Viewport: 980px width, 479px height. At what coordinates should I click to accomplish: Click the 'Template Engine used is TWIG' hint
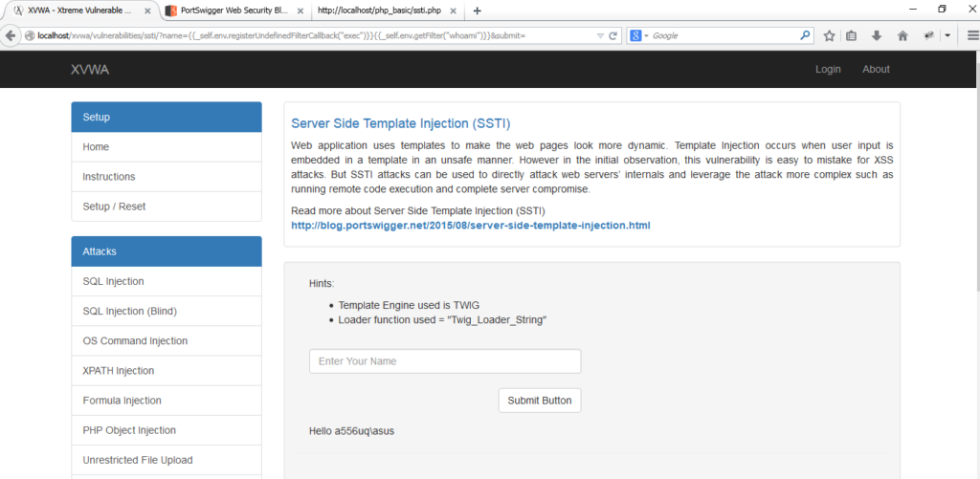(x=409, y=305)
